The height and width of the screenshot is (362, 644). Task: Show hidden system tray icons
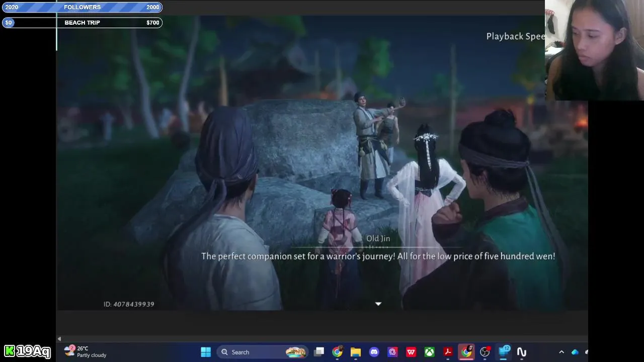coord(561,352)
